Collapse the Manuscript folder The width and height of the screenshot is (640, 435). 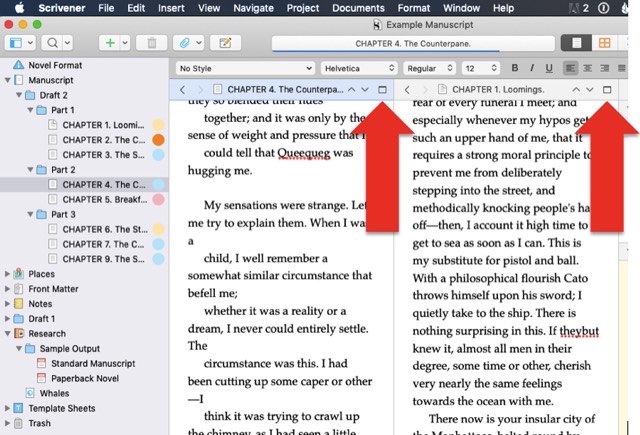tap(7, 80)
